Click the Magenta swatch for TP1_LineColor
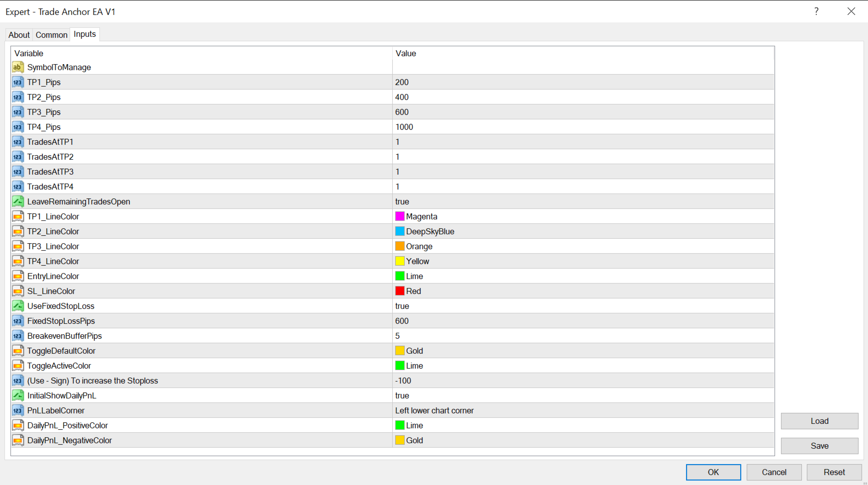This screenshot has width=868, height=485. coord(400,216)
